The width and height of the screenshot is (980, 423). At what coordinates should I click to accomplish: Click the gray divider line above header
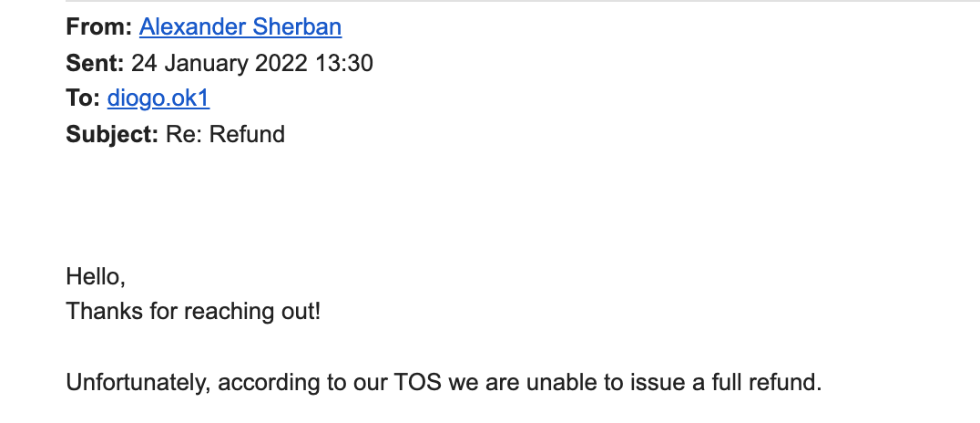(x=523, y=1)
